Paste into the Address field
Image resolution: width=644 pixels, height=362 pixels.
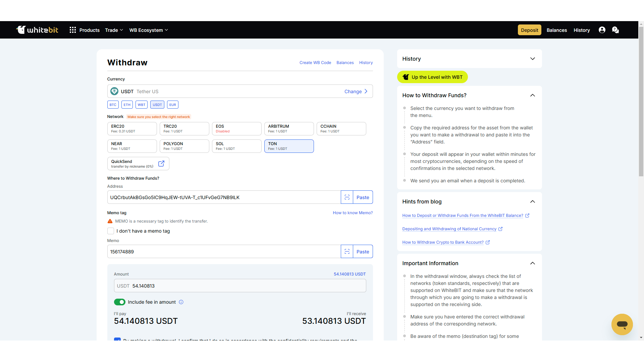[x=363, y=197]
